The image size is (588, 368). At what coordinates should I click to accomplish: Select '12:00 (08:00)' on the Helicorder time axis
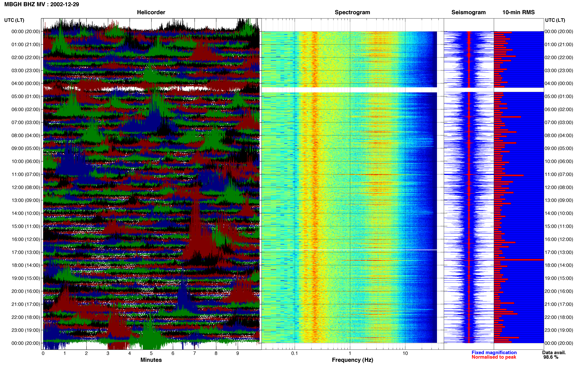point(26,187)
